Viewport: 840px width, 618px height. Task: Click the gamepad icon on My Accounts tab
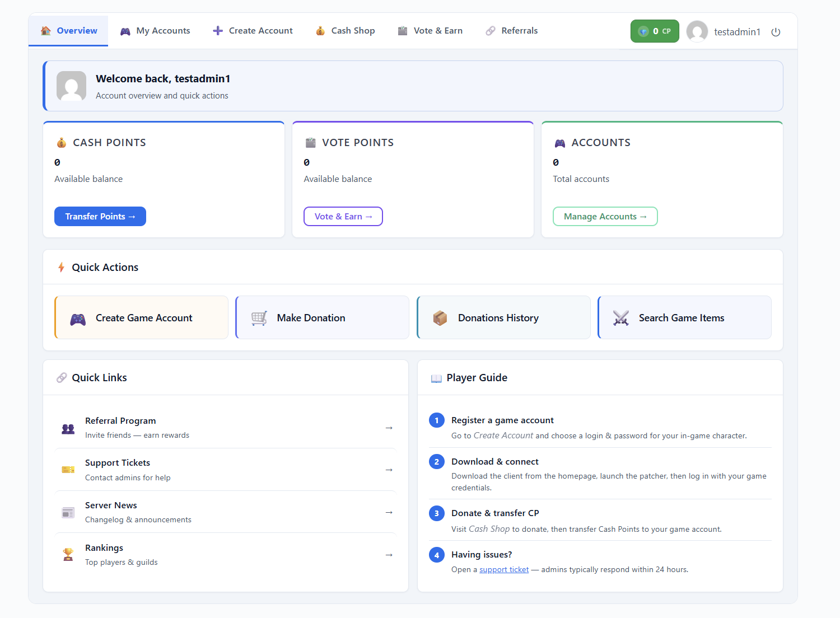[125, 31]
